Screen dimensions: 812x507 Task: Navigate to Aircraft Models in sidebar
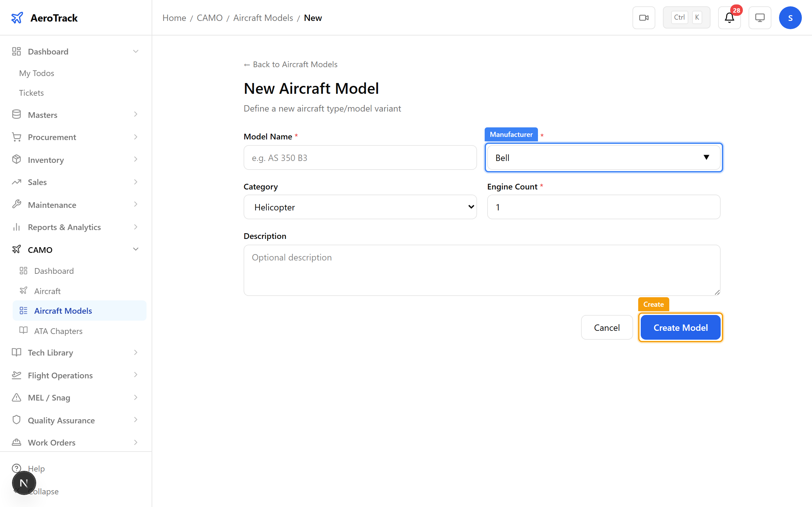pyautogui.click(x=63, y=311)
